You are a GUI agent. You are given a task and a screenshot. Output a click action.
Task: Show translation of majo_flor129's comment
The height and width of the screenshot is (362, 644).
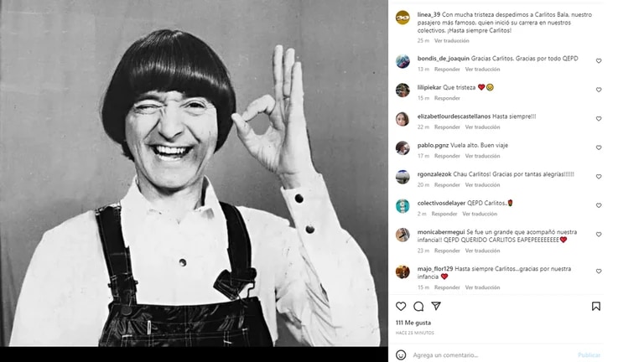click(x=481, y=287)
